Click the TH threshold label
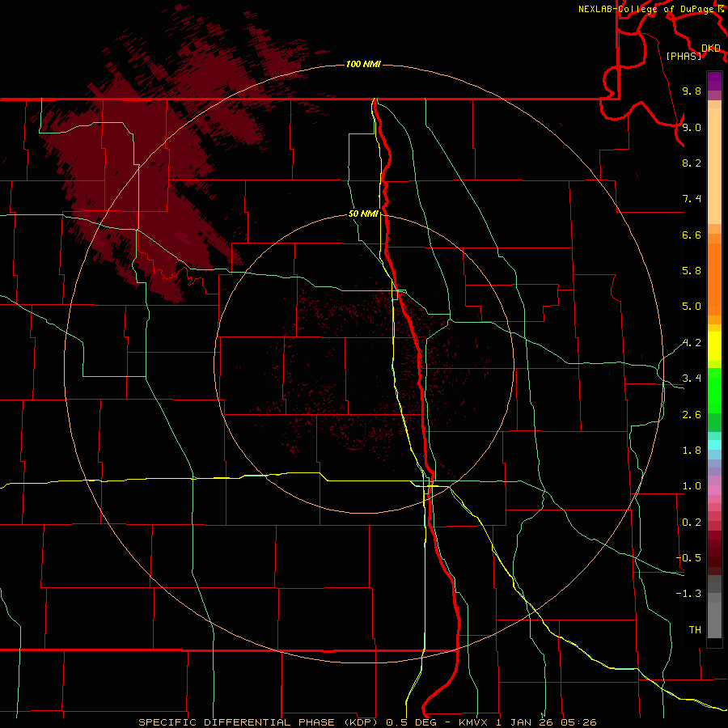This screenshot has height=728, width=728. 695,630
